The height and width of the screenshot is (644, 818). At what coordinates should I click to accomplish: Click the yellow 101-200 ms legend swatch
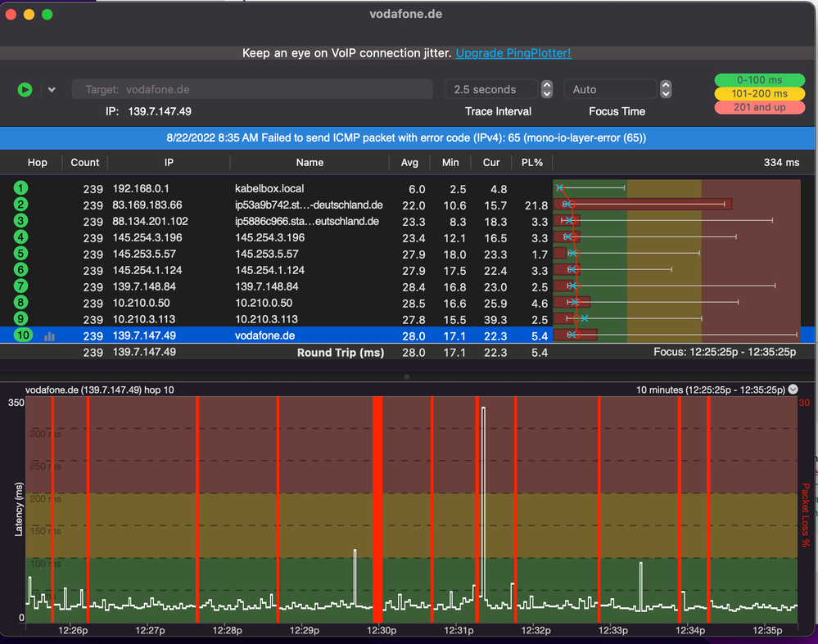tap(760, 93)
